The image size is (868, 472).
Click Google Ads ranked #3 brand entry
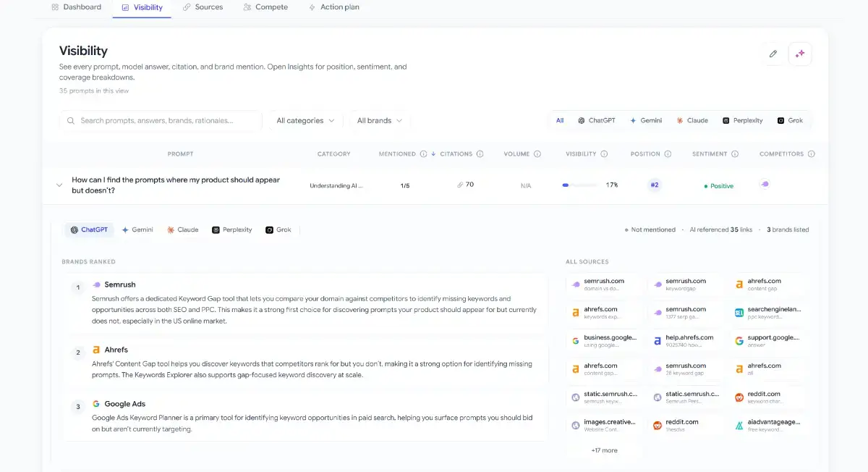305,416
